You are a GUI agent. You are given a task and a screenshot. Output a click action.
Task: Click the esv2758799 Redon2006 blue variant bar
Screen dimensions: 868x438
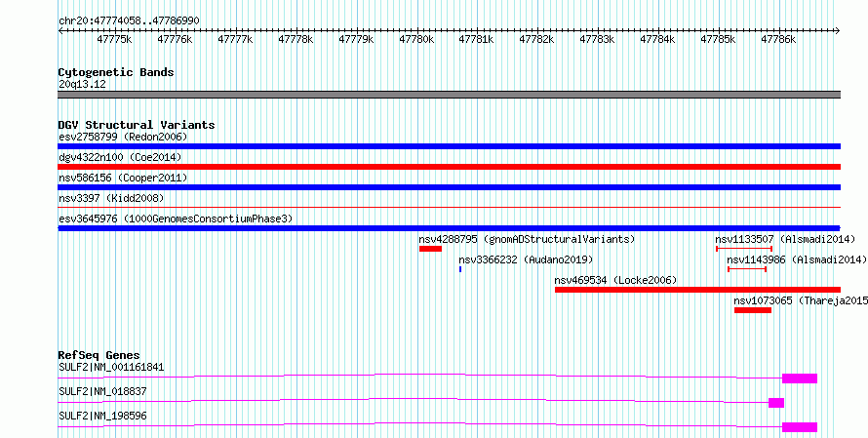[x=449, y=146]
